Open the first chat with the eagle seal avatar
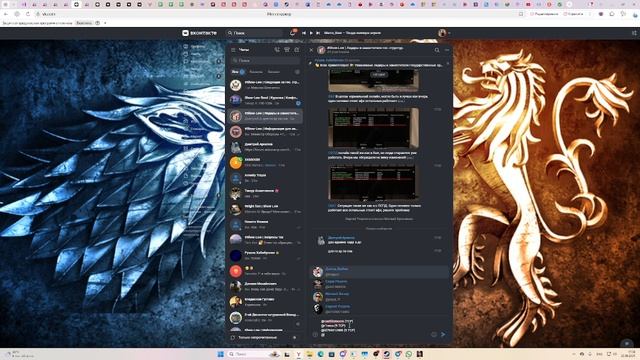The width and height of the screenshot is (640, 360). click(x=265, y=85)
